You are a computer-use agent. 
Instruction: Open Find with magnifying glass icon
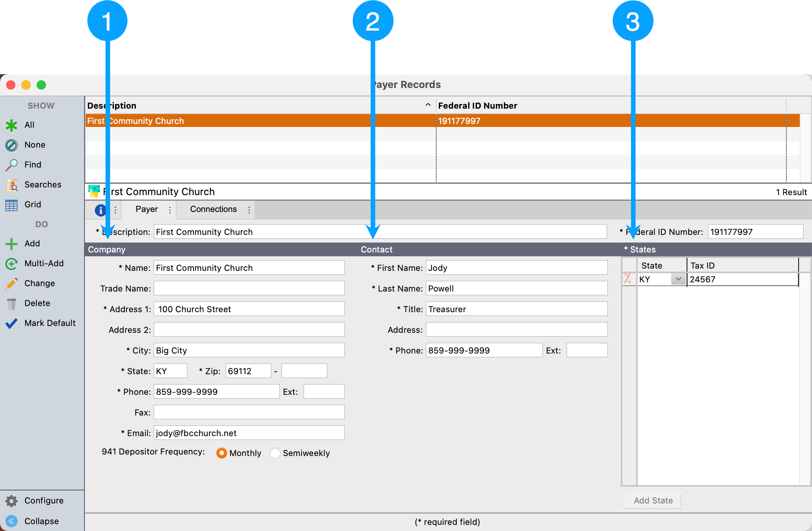pyautogui.click(x=11, y=165)
